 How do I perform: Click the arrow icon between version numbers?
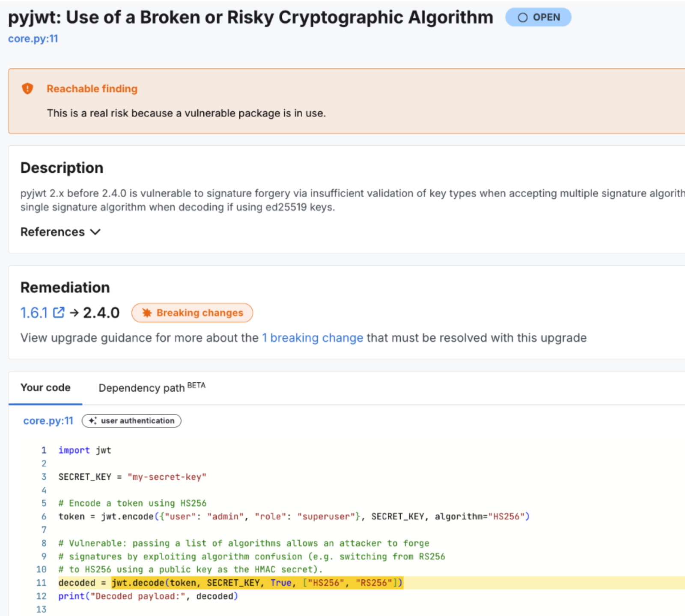[74, 312]
